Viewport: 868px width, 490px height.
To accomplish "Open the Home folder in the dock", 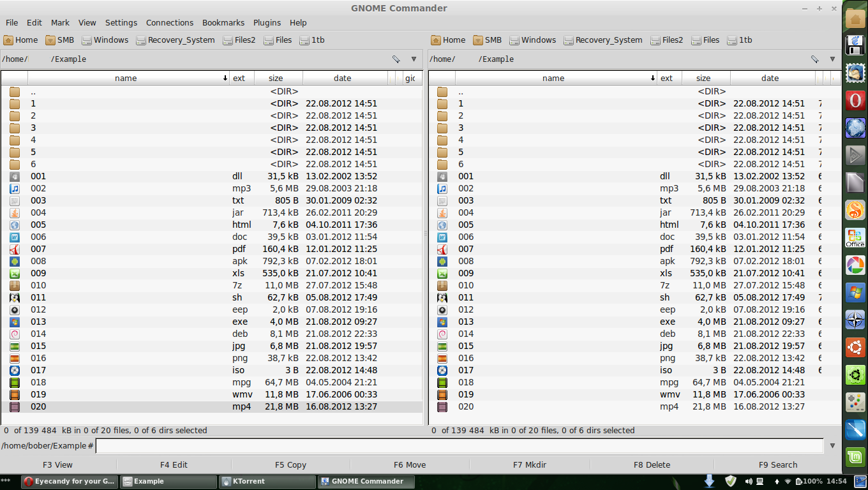I will [855, 18].
